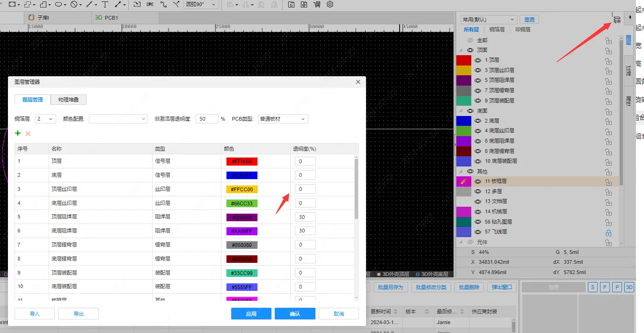Open layer manager icon in layers panel
The height and width of the screenshot is (333, 644).
pyautogui.click(x=617, y=19)
